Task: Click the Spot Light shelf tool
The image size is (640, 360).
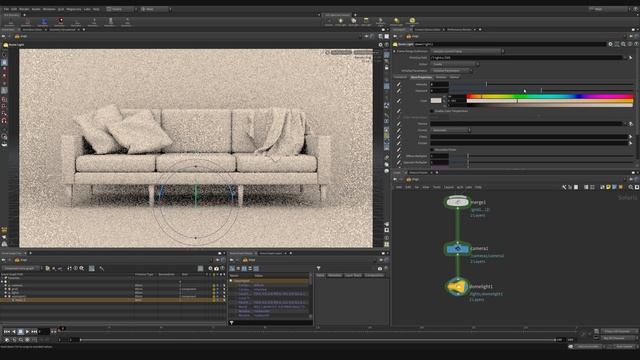Action: tap(353, 22)
